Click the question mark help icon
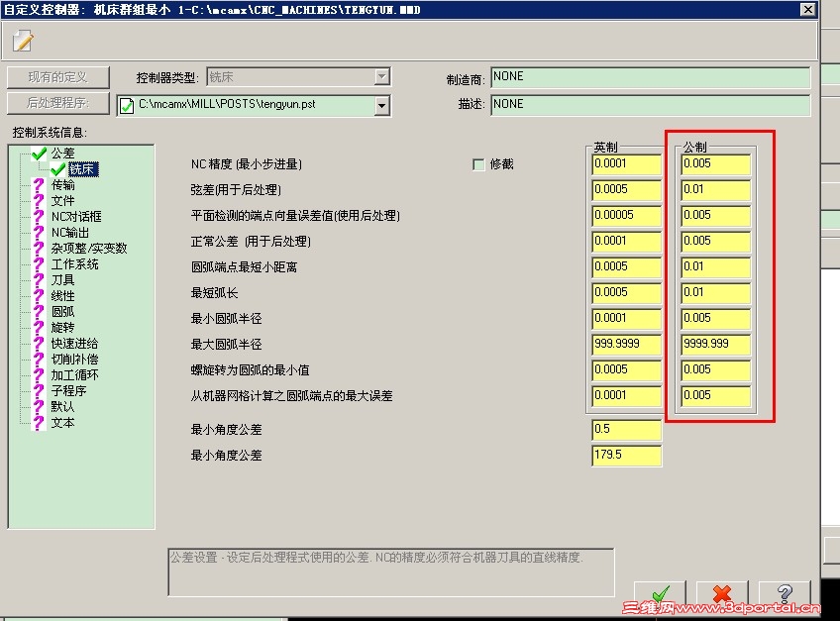 point(786,594)
